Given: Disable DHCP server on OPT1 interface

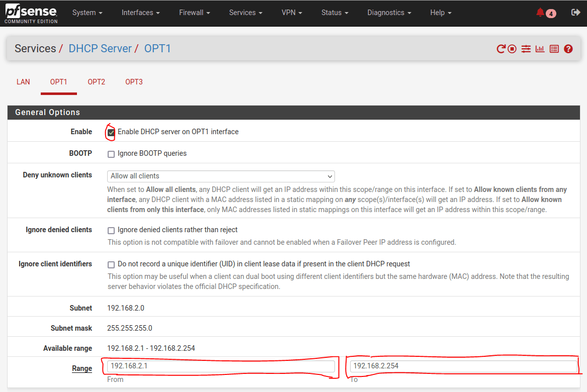Looking at the screenshot, I should [111, 132].
